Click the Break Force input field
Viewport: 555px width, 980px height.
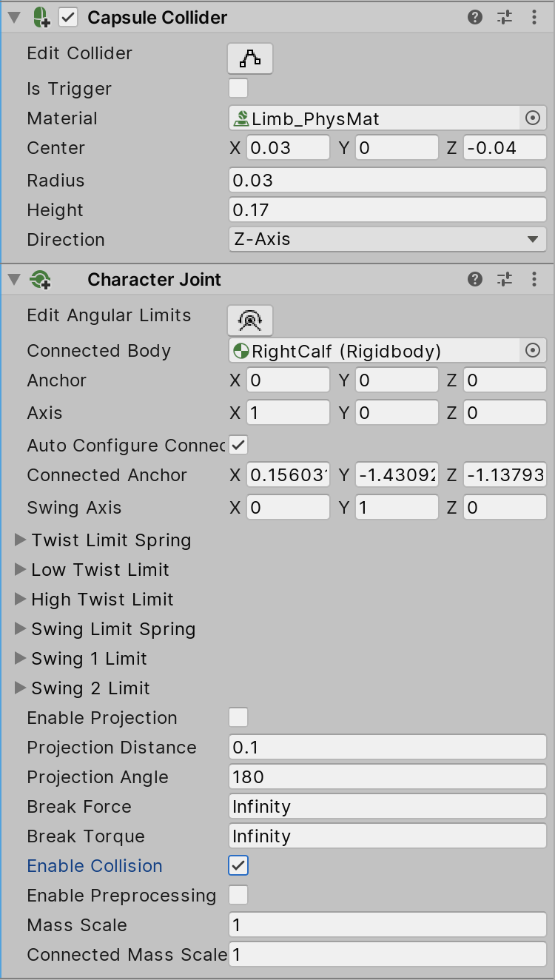pyautogui.click(x=387, y=806)
